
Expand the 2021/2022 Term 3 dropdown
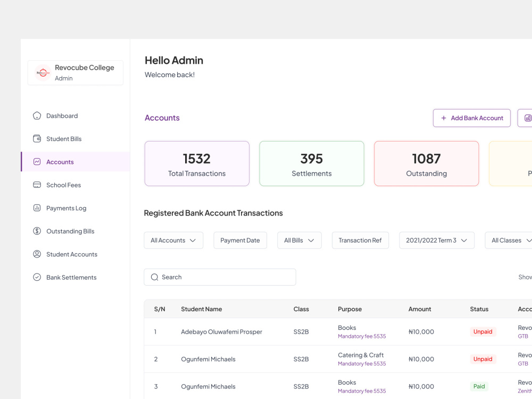(437, 240)
